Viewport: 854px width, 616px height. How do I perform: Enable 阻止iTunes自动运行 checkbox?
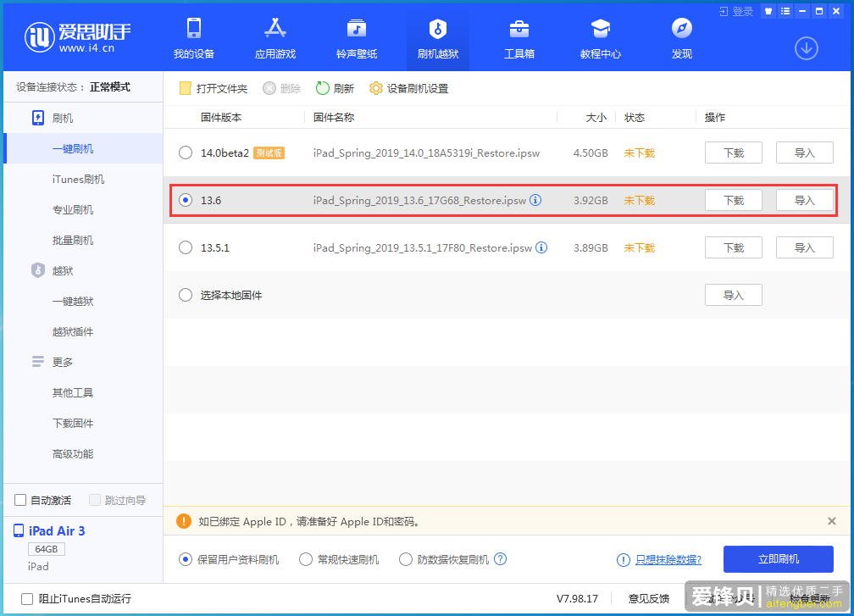coord(27,598)
